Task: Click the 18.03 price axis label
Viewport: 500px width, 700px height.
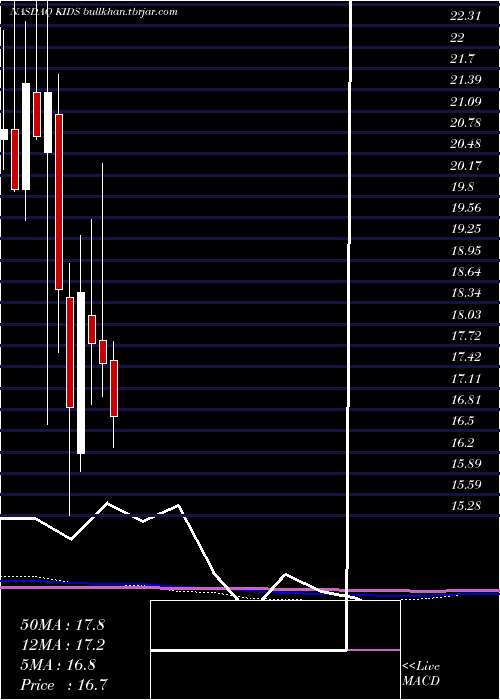Action: coord(466,315)
